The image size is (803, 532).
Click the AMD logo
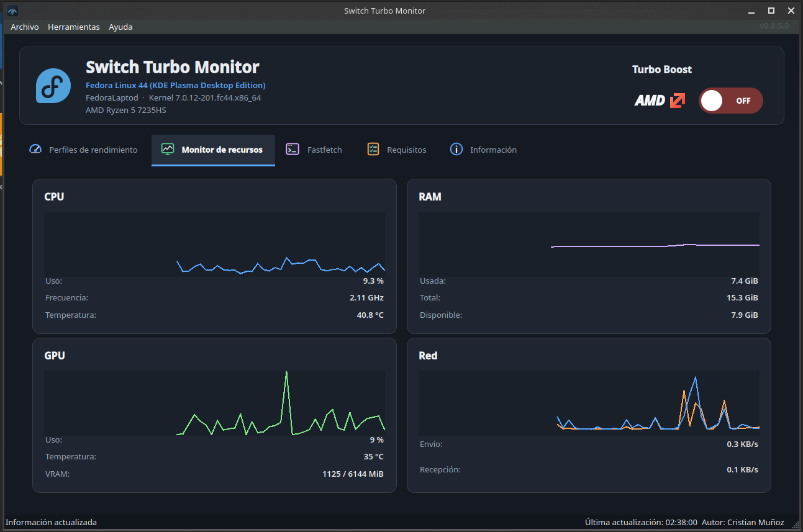[650, 101]
